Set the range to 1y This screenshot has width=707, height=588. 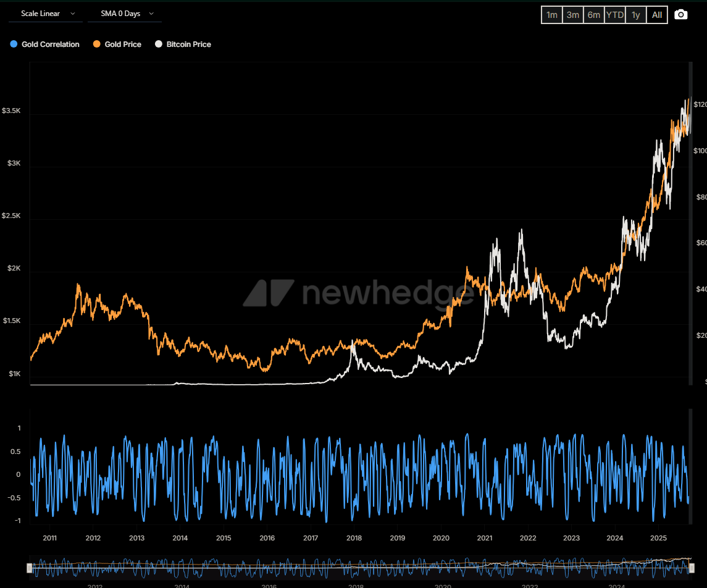tap(635, 15)
